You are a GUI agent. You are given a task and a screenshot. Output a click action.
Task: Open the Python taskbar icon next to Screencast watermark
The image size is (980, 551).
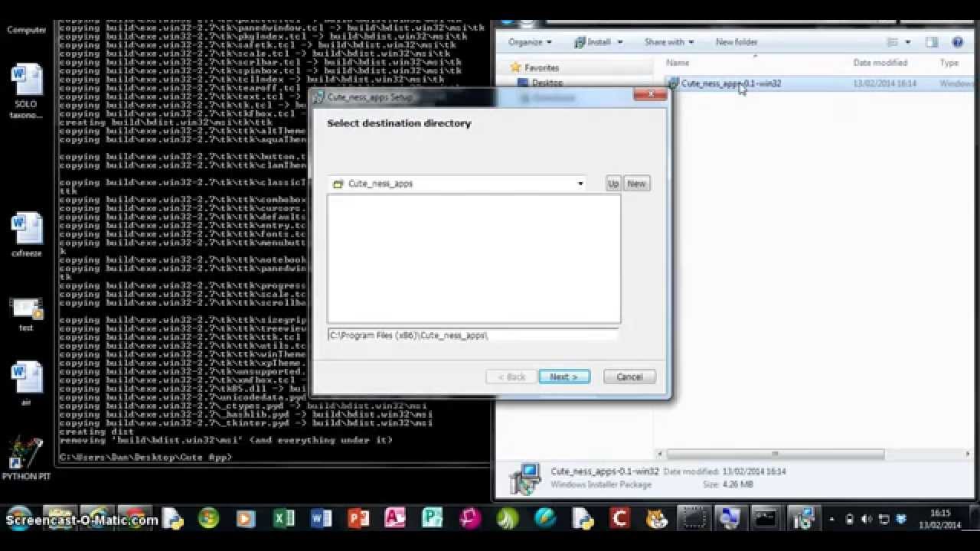pyautogui.click(x=173, y=519)
